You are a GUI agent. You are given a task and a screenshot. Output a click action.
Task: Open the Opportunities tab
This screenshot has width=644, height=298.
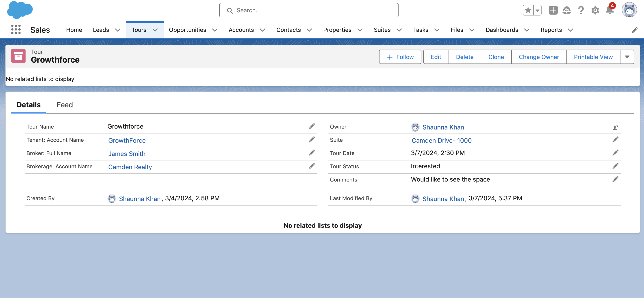(187, 30)
